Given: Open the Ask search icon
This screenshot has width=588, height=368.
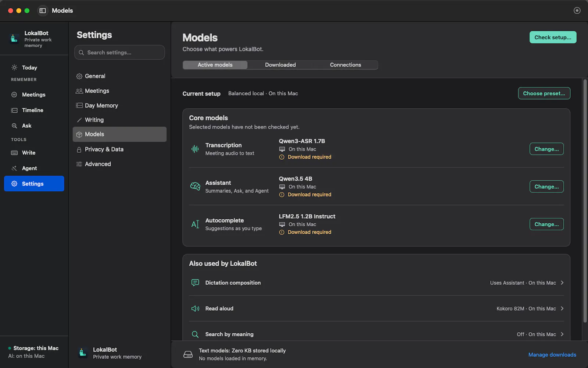Looking at the screenshot, I should pyautogui.click(x=14, y=125).
